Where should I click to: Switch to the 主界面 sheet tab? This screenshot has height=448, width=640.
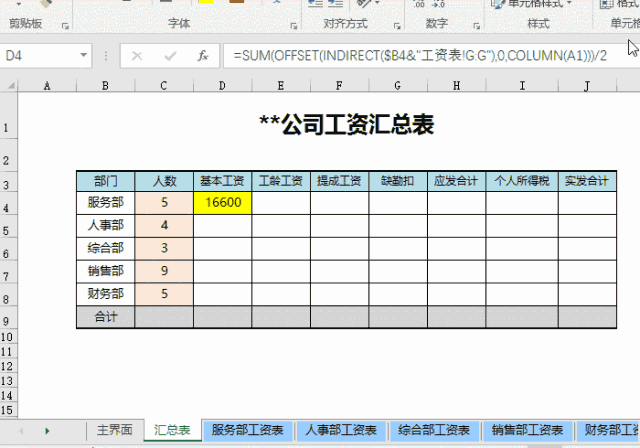(x=115, y=430)
